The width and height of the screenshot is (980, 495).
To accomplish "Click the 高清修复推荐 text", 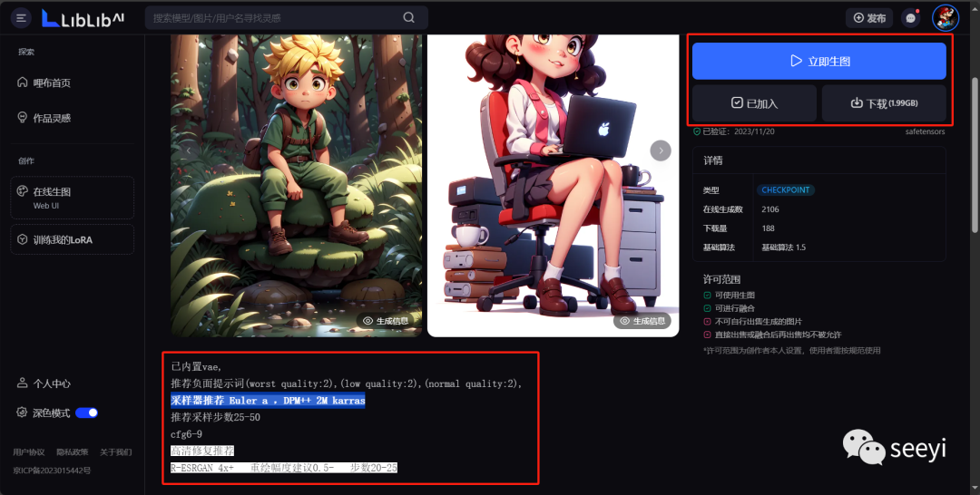I will tap(202, 451).
